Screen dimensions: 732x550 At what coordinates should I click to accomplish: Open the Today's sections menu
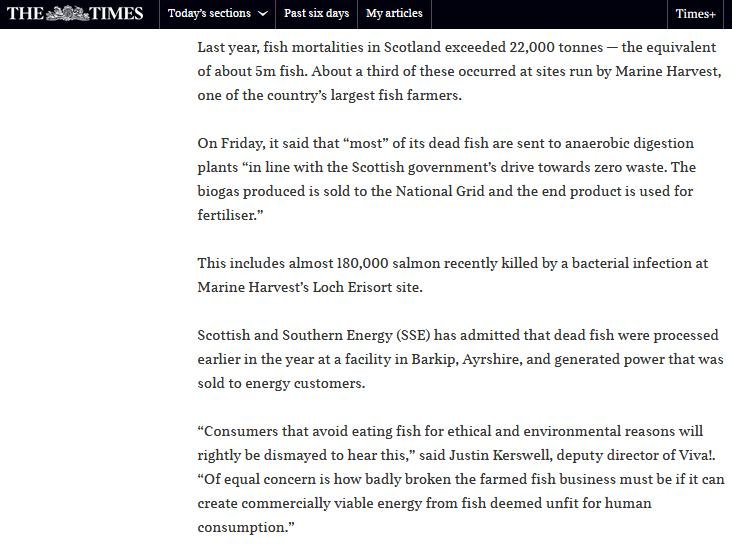pyautogui.click(x=209, y=14)
